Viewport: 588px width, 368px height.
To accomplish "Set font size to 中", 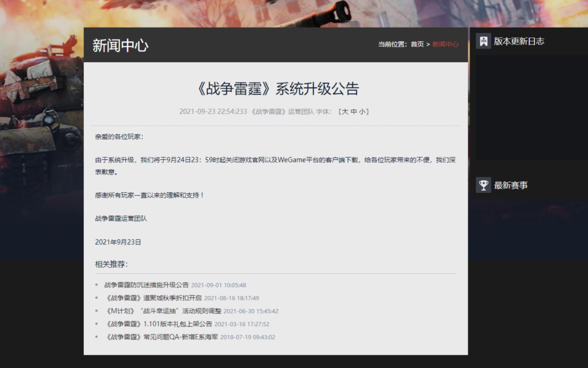I will click(354, 112).
